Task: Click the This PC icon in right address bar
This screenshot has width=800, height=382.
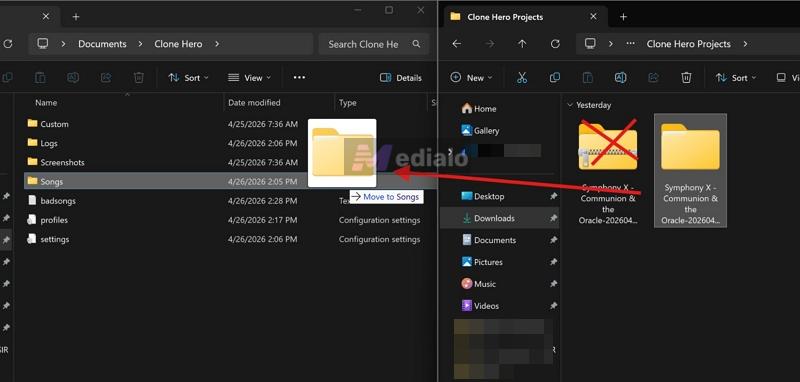Action: [590, 44]
